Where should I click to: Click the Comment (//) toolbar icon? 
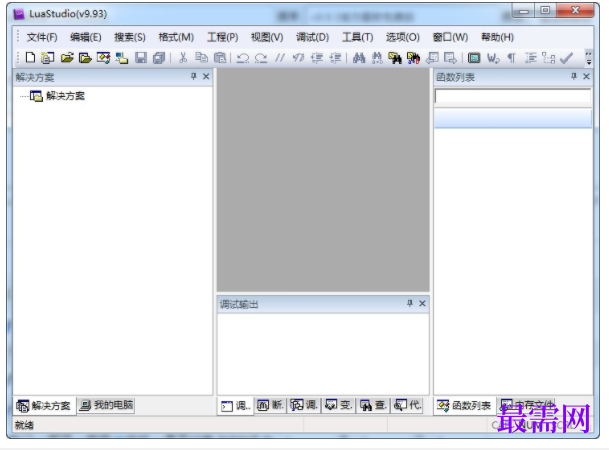coord(280,58)
